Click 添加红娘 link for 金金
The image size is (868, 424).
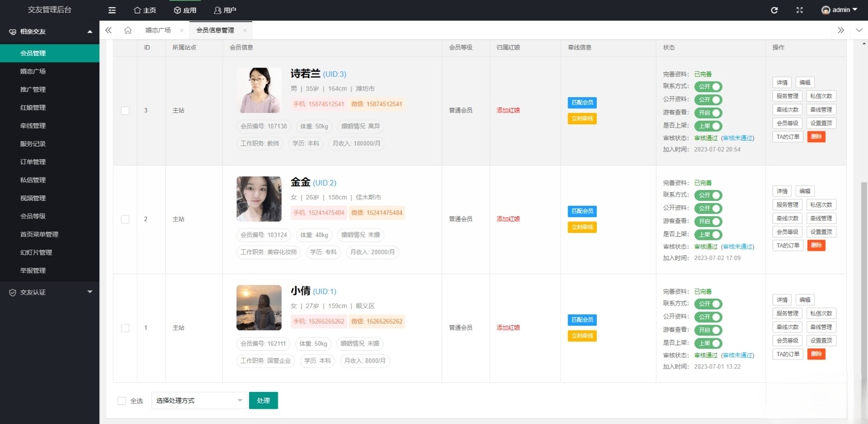(x=508, y=219)
